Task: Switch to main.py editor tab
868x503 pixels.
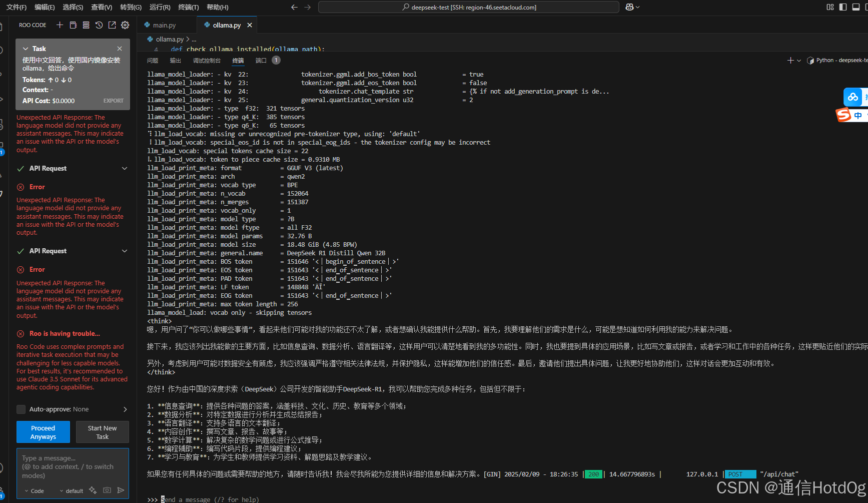Action: click(165, 25)
